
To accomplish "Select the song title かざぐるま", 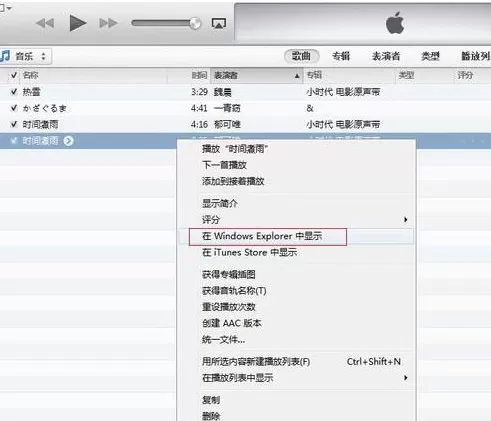I will pos(45,108).
